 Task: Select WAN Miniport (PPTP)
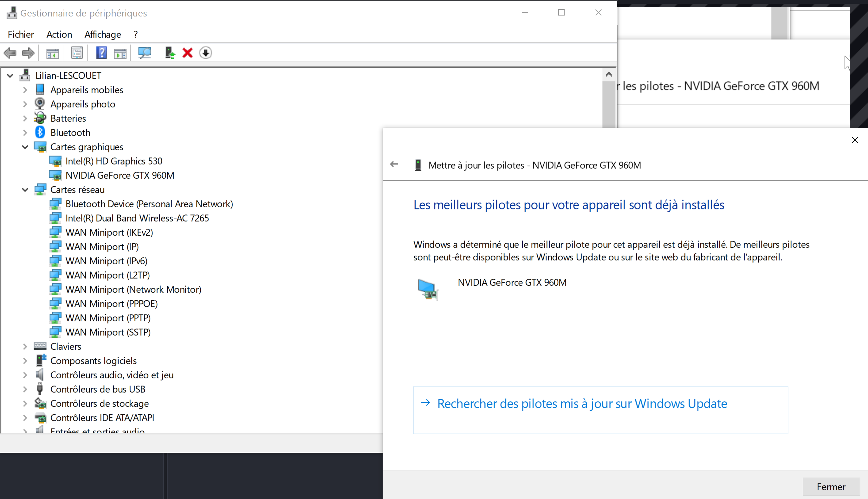[108, 318]
